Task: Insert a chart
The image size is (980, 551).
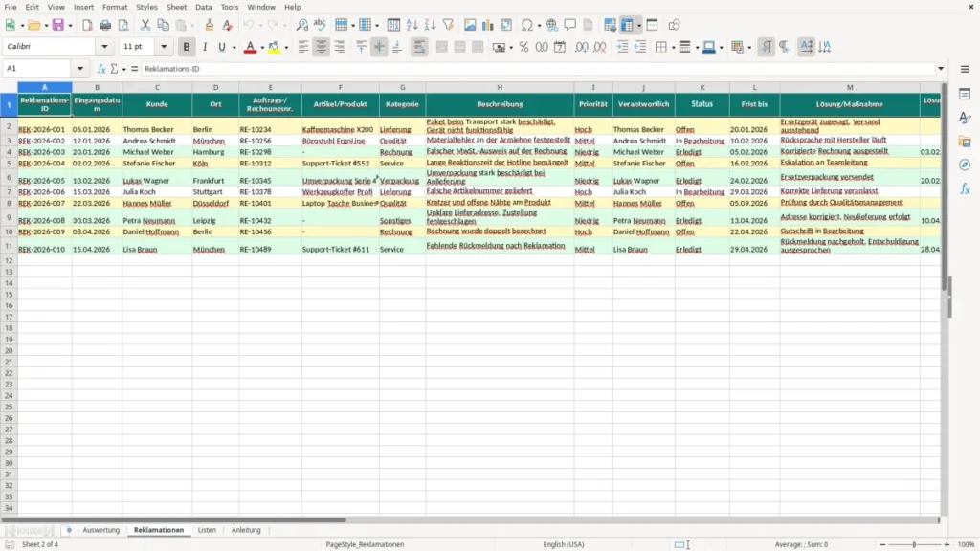Action: tap(488, 25)
